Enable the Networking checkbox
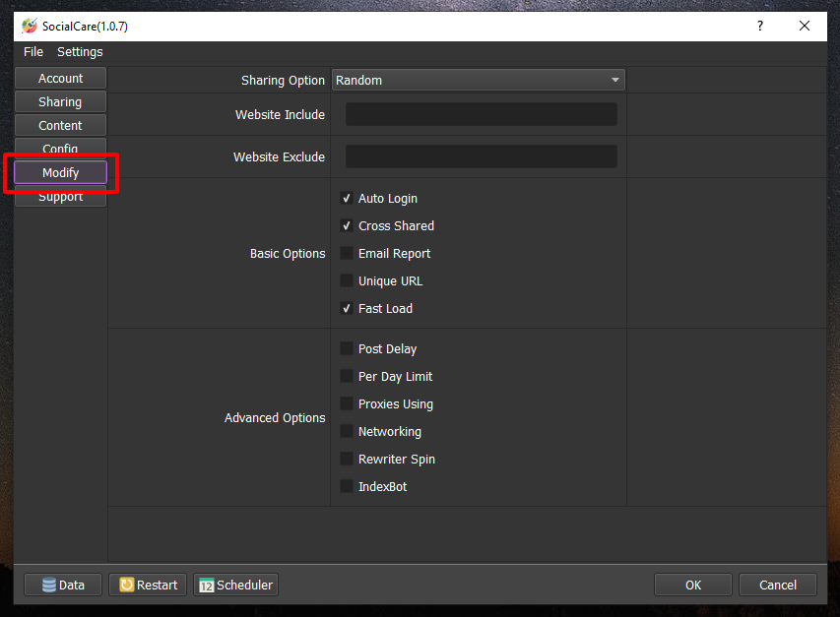This screenshot has height=617, width=840. point(347,431)
